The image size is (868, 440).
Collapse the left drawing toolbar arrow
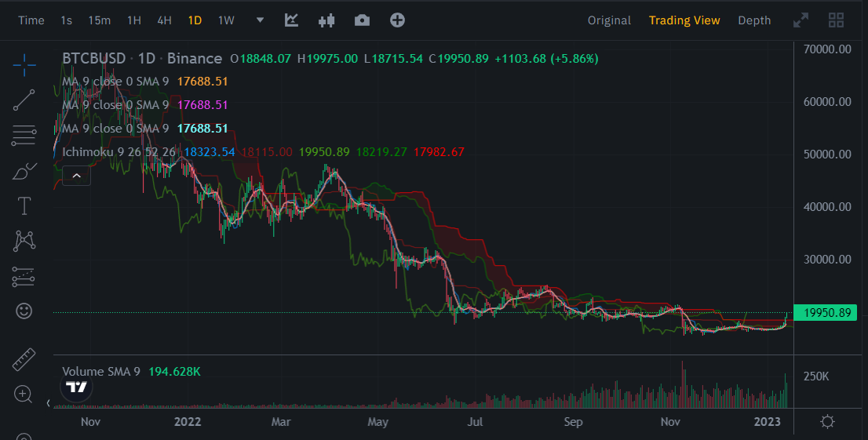coord(48,403)
